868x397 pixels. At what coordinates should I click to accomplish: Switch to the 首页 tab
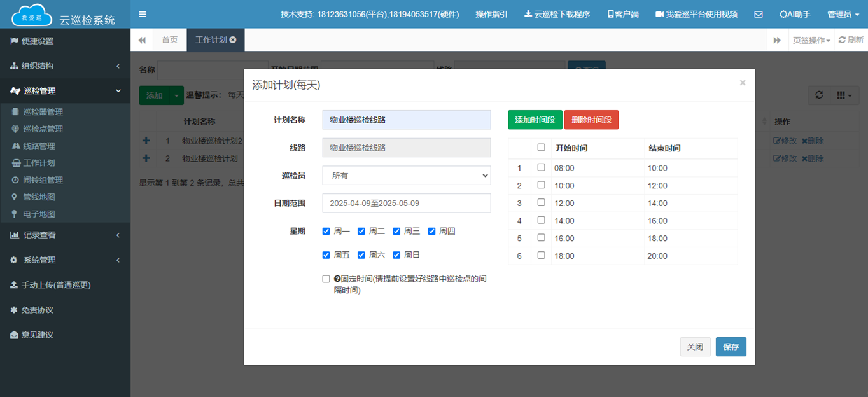(x=169, y=39)
